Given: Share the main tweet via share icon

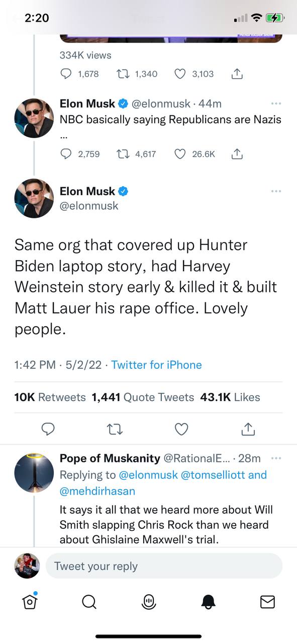Looking at the screenshot, I should point(248,429).
